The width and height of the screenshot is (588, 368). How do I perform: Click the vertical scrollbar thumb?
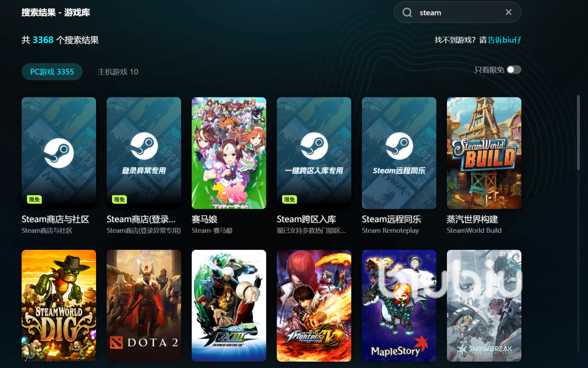tap(578, 133)
